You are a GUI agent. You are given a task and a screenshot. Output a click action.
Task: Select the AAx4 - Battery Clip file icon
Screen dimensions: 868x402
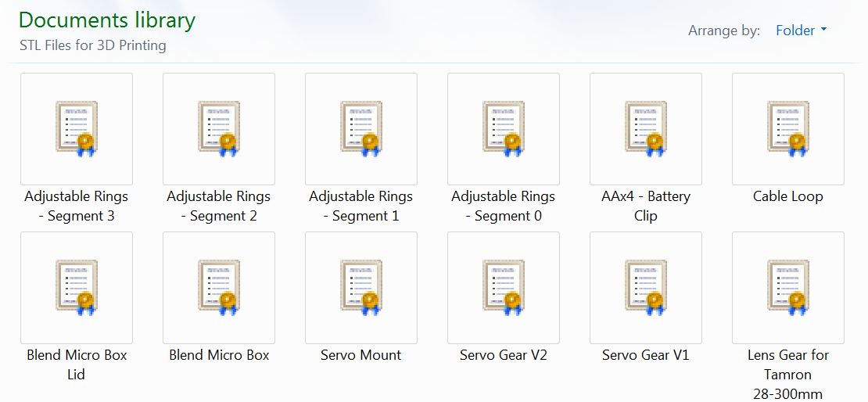[x=645, y=129]
